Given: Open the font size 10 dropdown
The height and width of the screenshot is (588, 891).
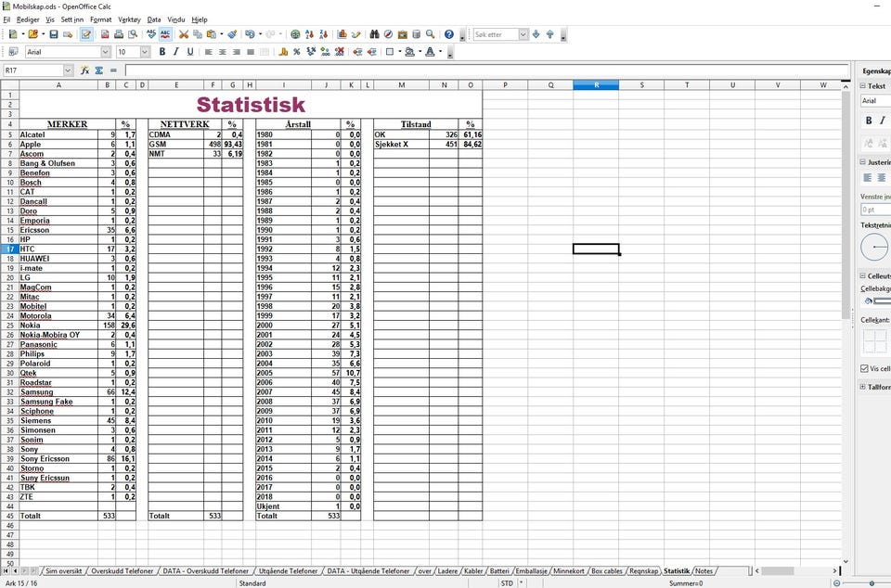Looking at the screenshot, I should (x=145, y=52).
